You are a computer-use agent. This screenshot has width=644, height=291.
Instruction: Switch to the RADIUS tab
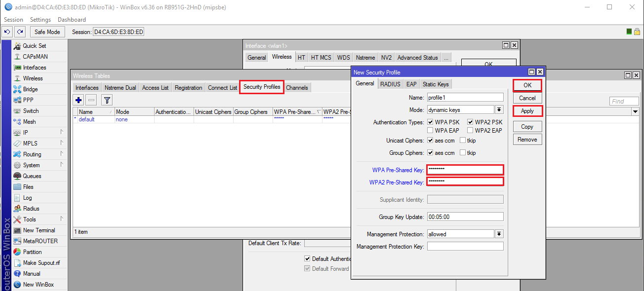390,83
